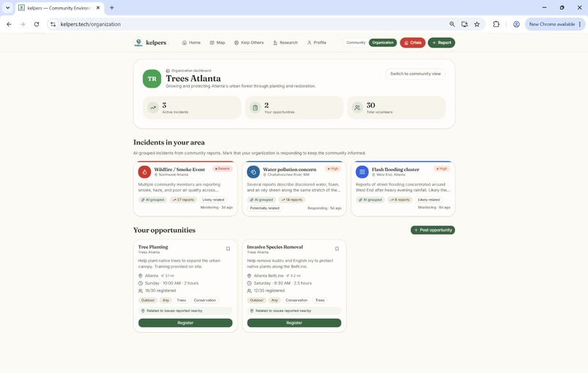The width and height of the screenshot is (588, 373).
Task: Click the site information icon
Action: [x=53, y=24]
